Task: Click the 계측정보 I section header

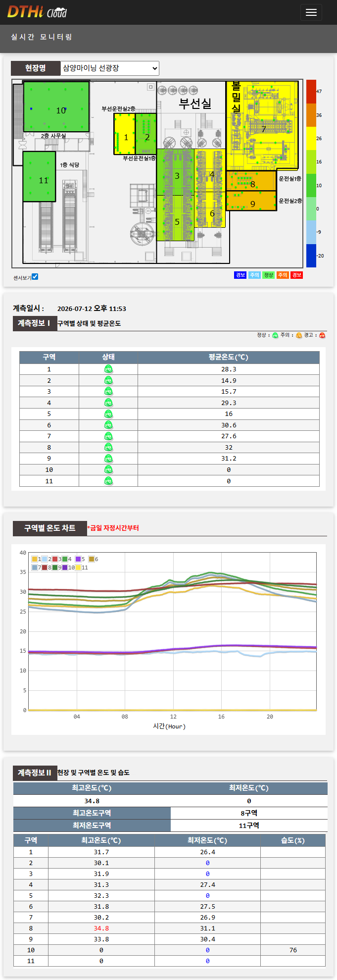Action: [34, 323]
